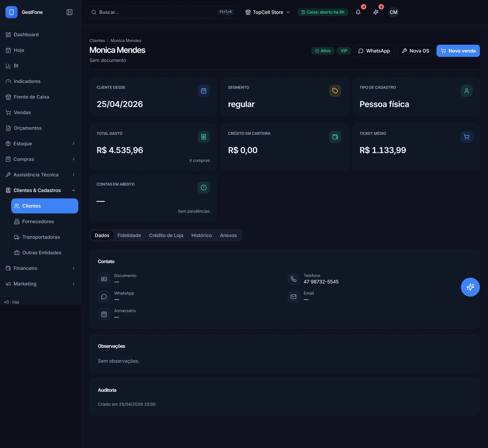Image resolution: width=488 pixels, height=448 pixels.
Task: Click the '4 compras' text
Action: coord(199,161)
